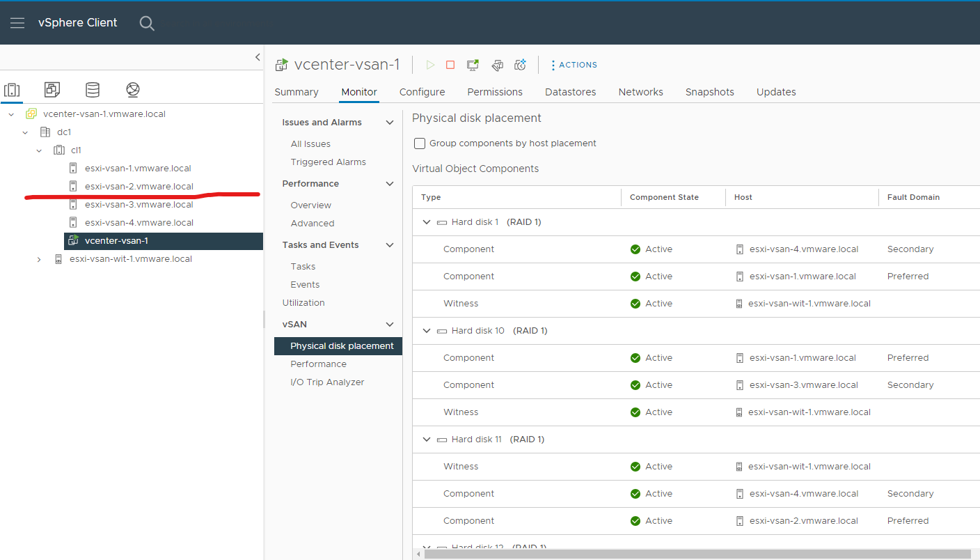Open the Permissions tab
Viewport: 980px width, 560px height.
(495, 92)
